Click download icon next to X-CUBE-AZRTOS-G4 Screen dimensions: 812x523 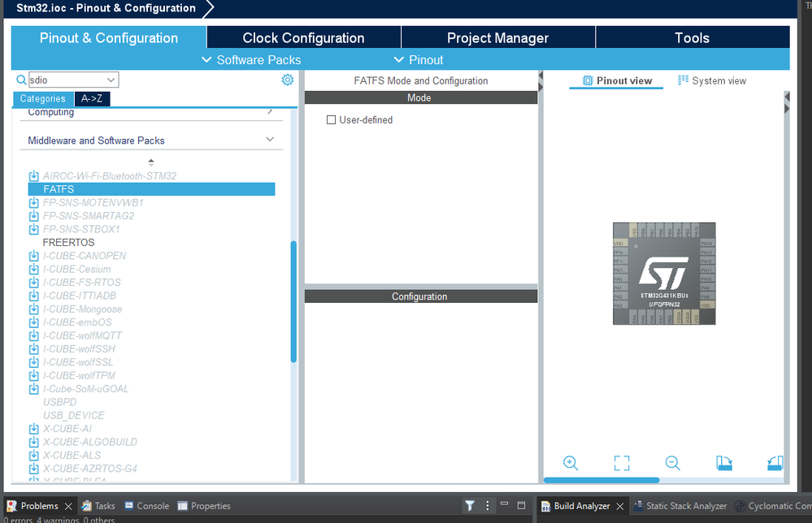click(x=33, y=469)
